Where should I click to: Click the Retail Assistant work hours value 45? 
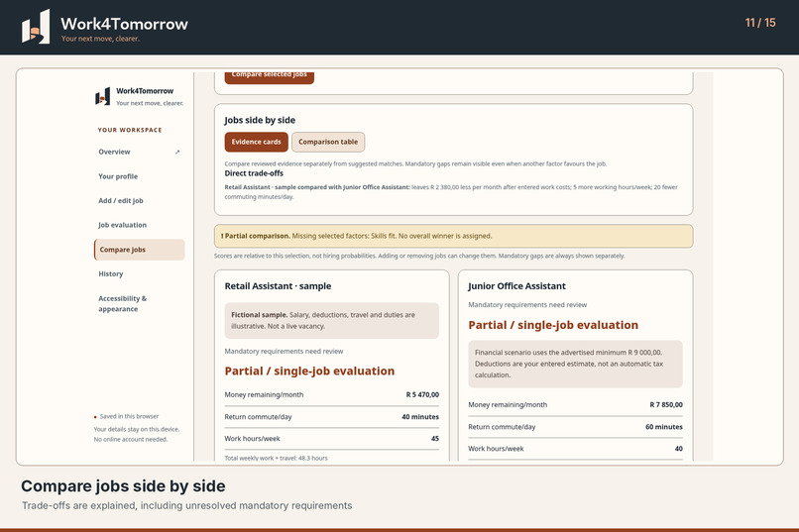coord(434,438)
